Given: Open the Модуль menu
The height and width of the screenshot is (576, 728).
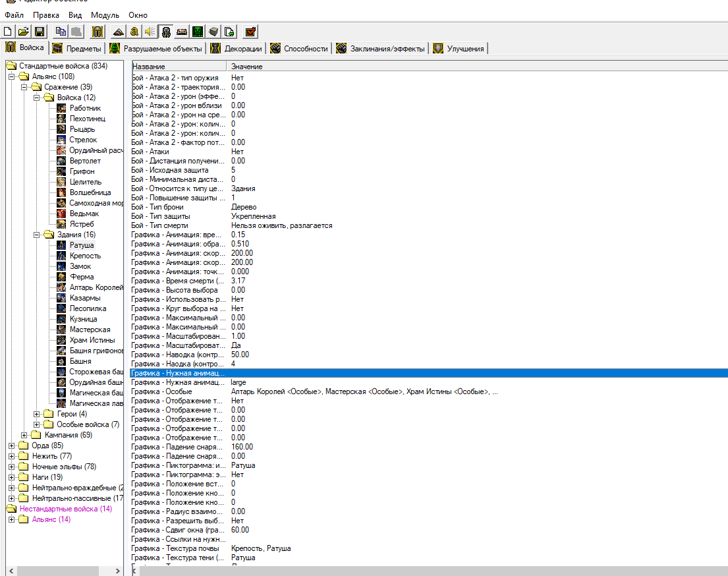Looking at the screenshot, I should click(105, 15).
